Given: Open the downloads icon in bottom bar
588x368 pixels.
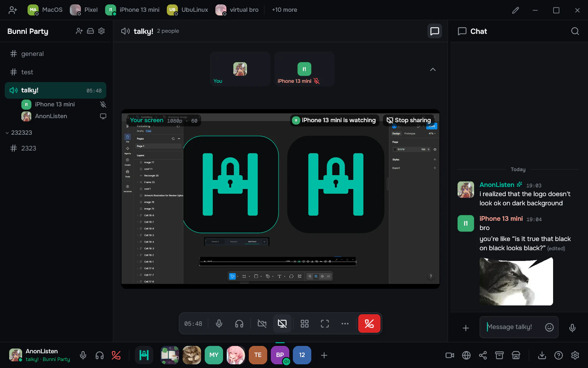Looking at the screenshot, I should coord(542,355).
